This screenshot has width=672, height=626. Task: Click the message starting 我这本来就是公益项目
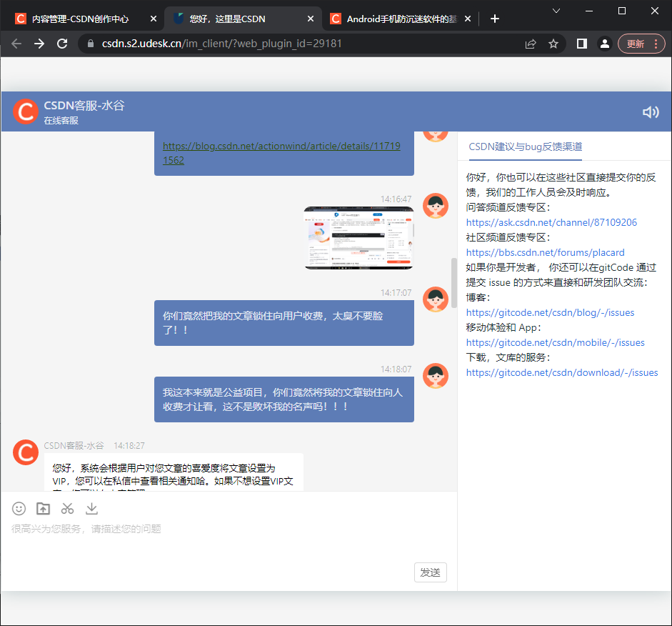[x=284, y=399]
